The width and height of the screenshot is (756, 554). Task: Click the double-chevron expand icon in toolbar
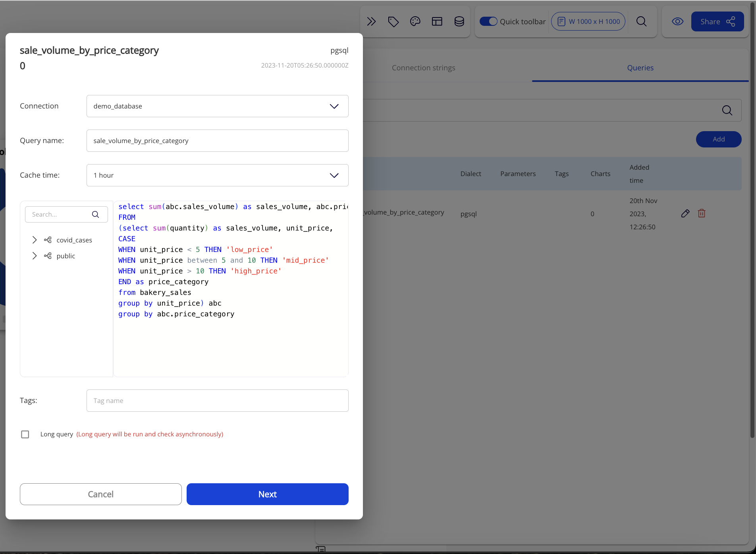coord(371,21)
